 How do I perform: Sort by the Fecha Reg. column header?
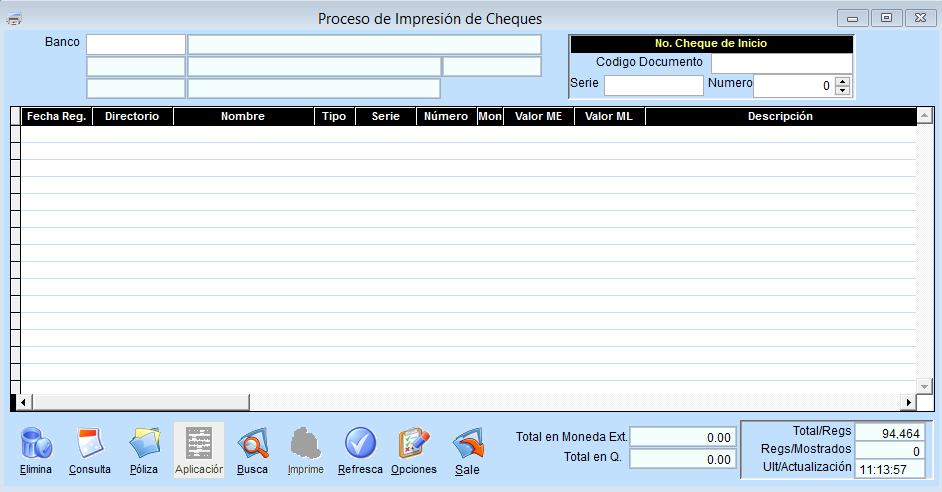pyautogui.click(x=56, y=117)
